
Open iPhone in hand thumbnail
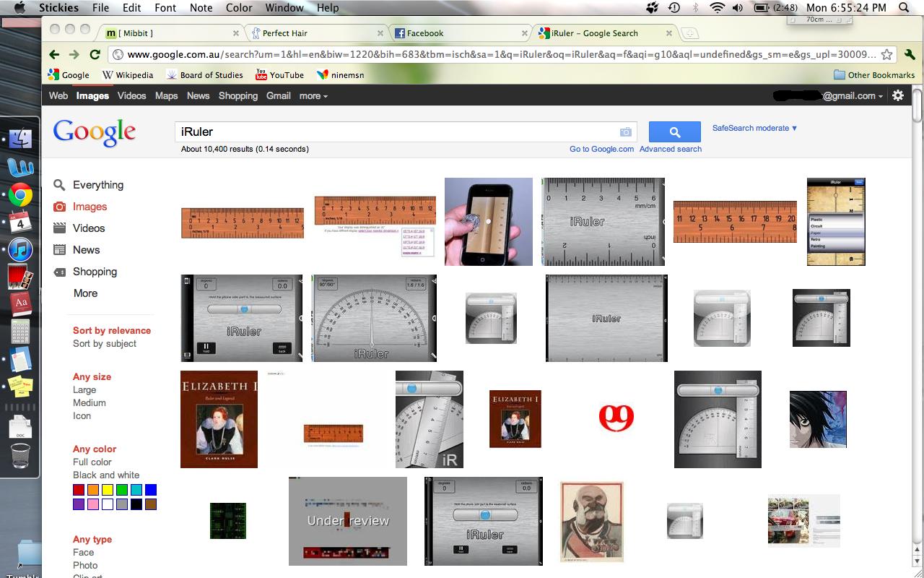pos(489,222)
